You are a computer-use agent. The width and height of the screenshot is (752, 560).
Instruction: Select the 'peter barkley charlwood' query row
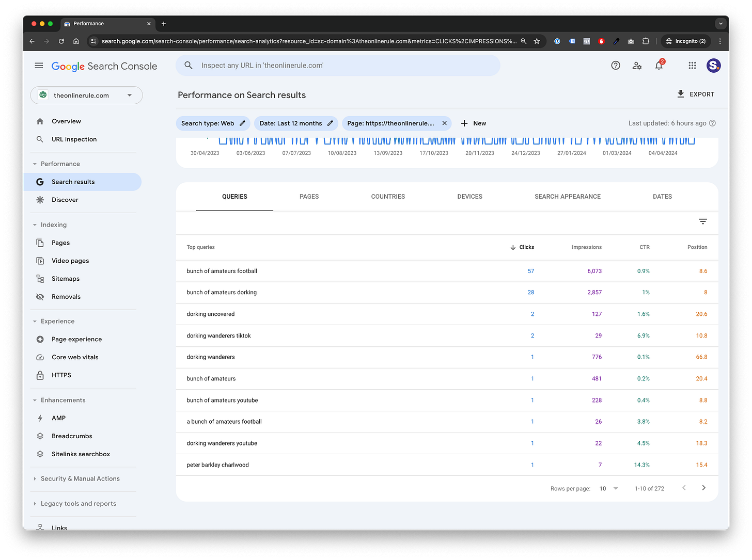pyautogui.click(x=447, y=465)
